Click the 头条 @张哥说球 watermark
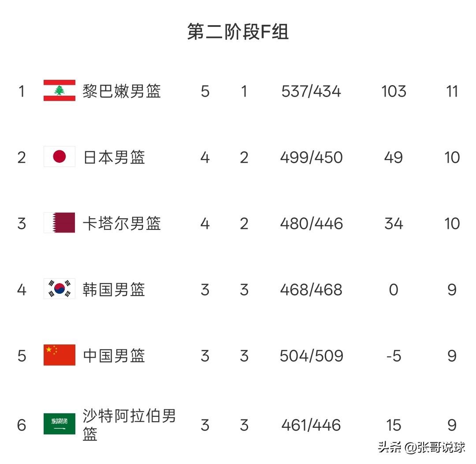The image size is (476, 464). [421, 447]
